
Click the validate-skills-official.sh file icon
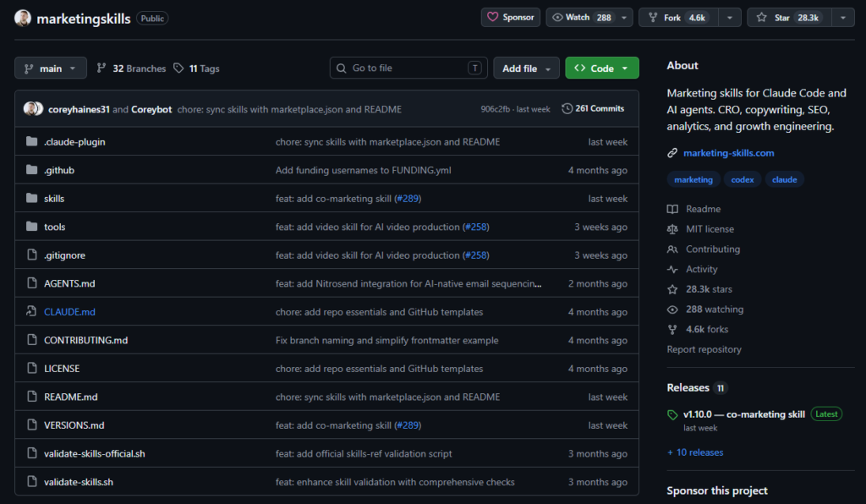tap(32, 453)
